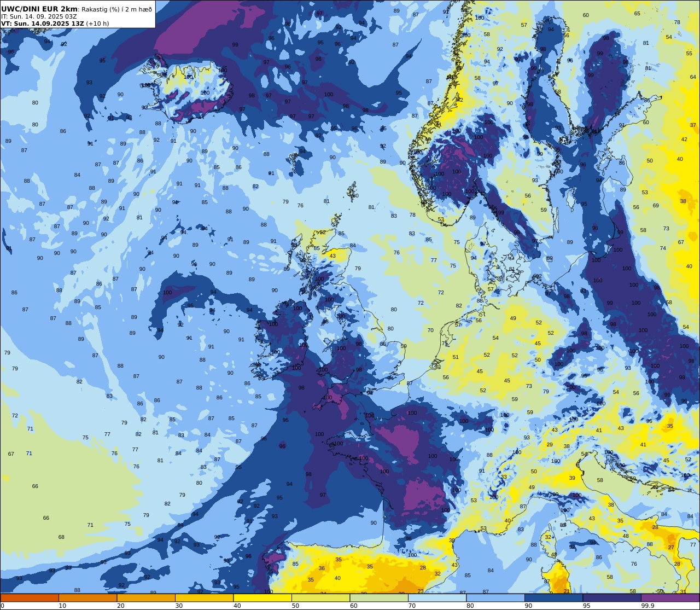Click the 95–99.9% dark navy legend swatch
The image size is (700, 610).
612,598
